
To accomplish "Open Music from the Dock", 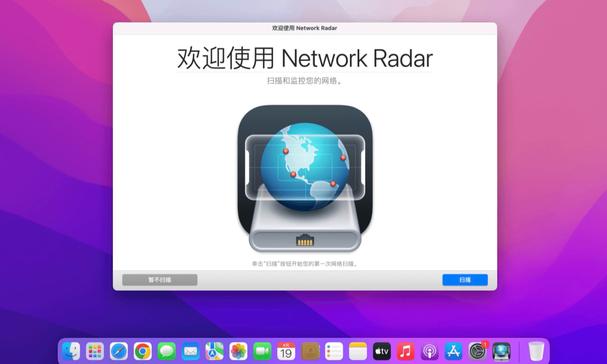I will [x=406, y=351].
